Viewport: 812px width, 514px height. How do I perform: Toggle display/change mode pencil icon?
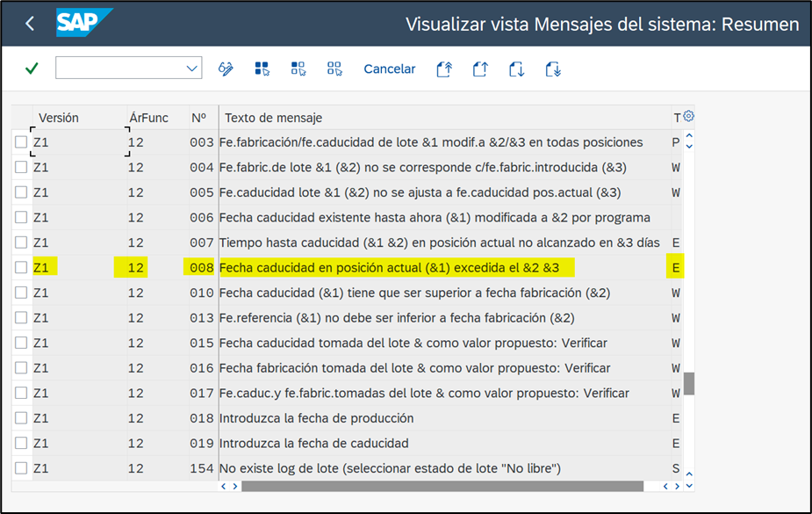(226, 69)
